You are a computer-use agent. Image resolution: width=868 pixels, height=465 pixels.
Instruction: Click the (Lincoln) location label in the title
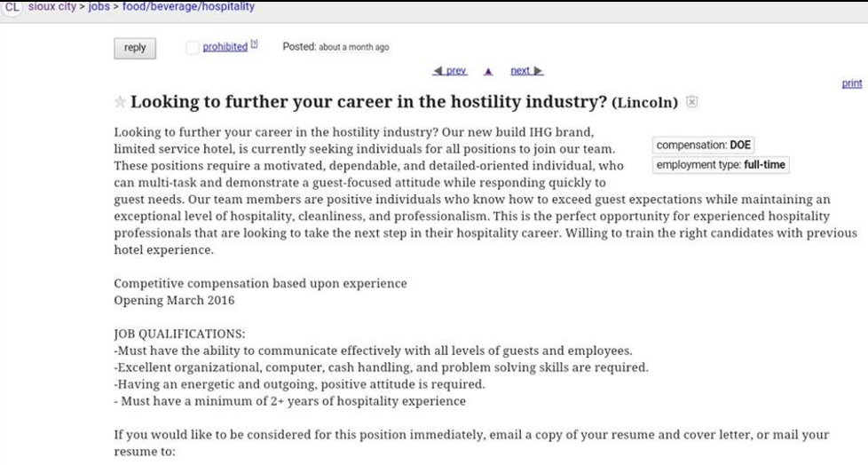[644, 103]
